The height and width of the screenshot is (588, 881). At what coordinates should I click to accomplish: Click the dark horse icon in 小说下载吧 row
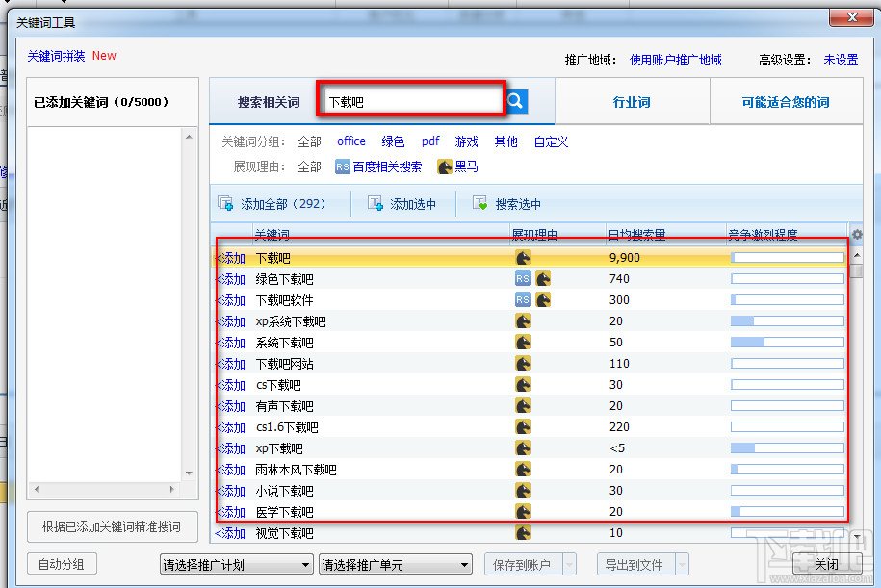(x=523, y=490)
